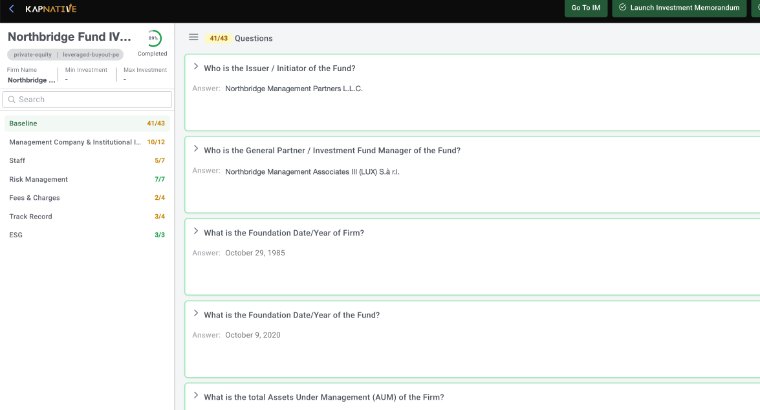Click the completion progress circle indicator
760x410 pixels.
coord(153,38)
